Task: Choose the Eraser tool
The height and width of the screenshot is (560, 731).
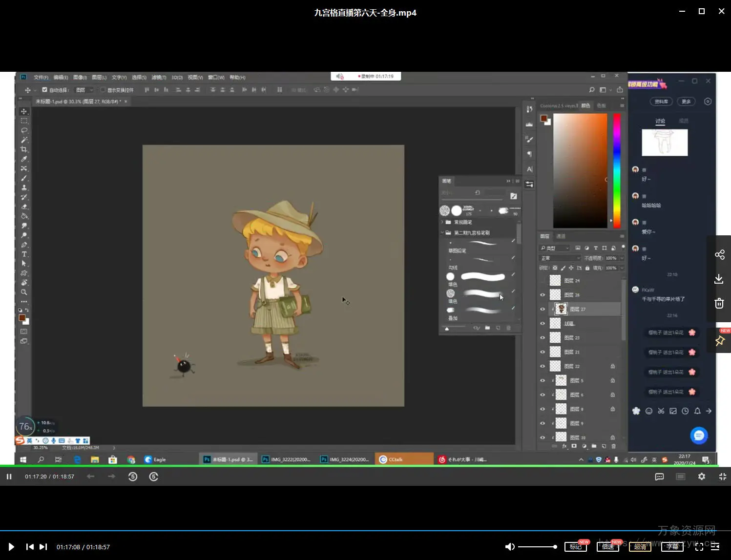Action: pos(24,207)
